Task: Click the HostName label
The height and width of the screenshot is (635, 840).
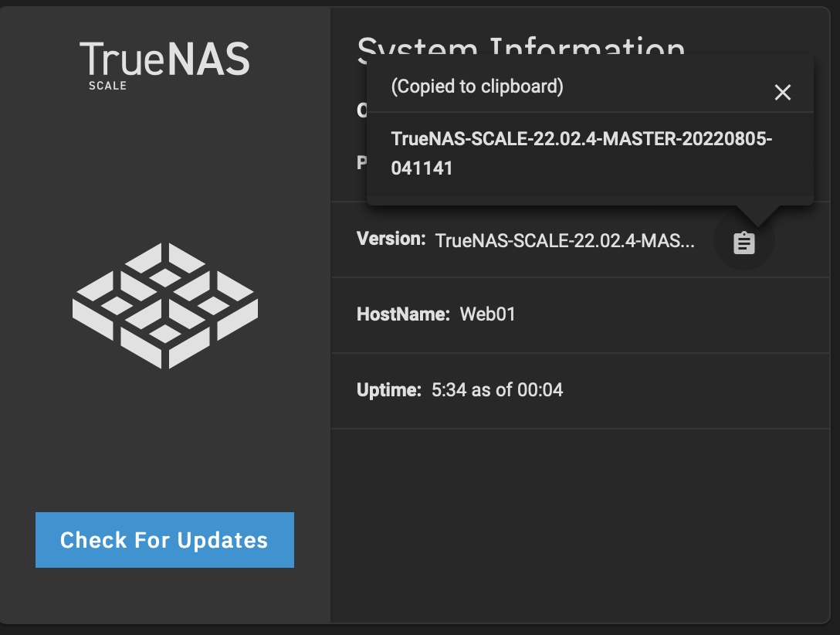Action: click(x=403, y=314)
